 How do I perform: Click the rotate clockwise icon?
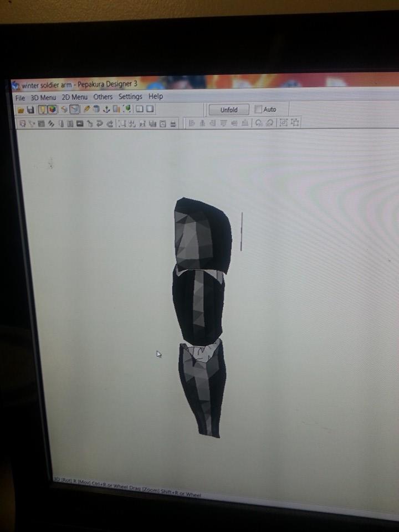(x=270, y=122)
